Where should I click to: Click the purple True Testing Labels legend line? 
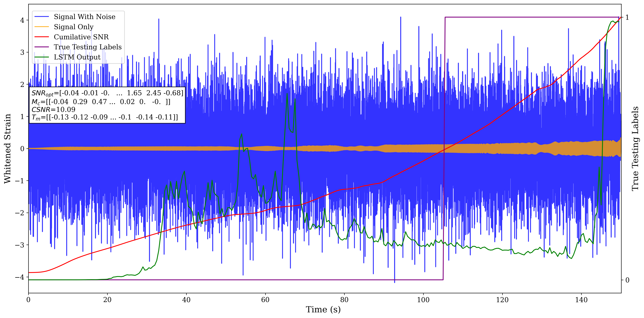pyautogui.click(x=42, y=47)
